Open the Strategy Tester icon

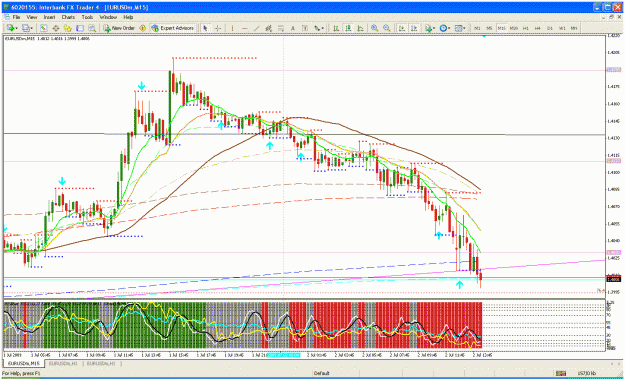92,28
